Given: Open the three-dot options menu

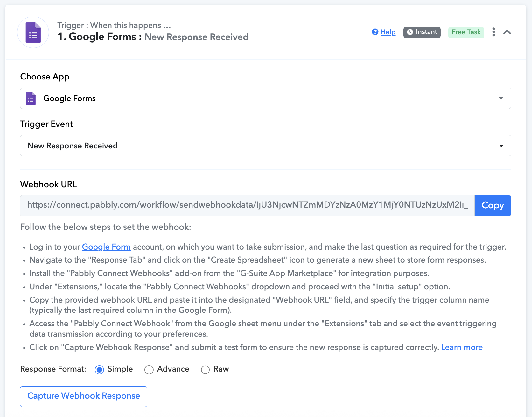Looking at the screenshot, I should point(493,32).
